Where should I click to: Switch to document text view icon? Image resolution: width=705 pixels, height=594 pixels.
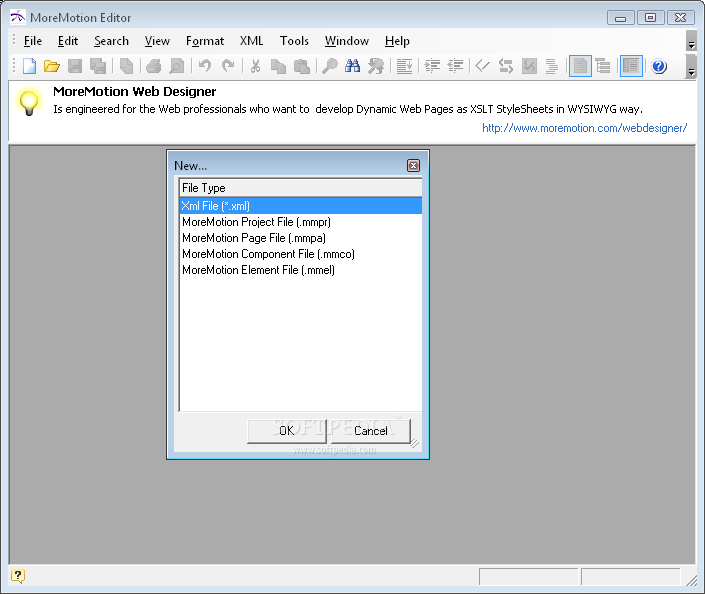(580, 66)
